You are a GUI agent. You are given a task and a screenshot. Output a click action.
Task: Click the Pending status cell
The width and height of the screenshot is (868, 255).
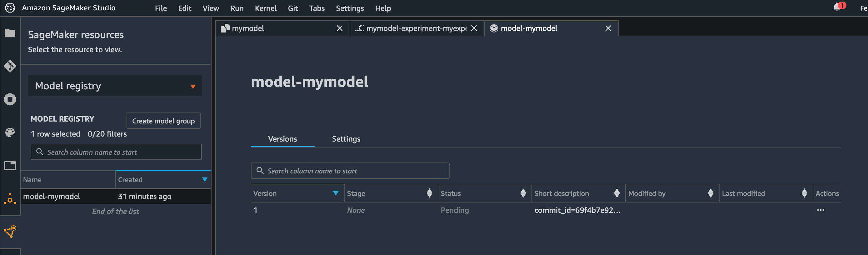click(455, 210)
